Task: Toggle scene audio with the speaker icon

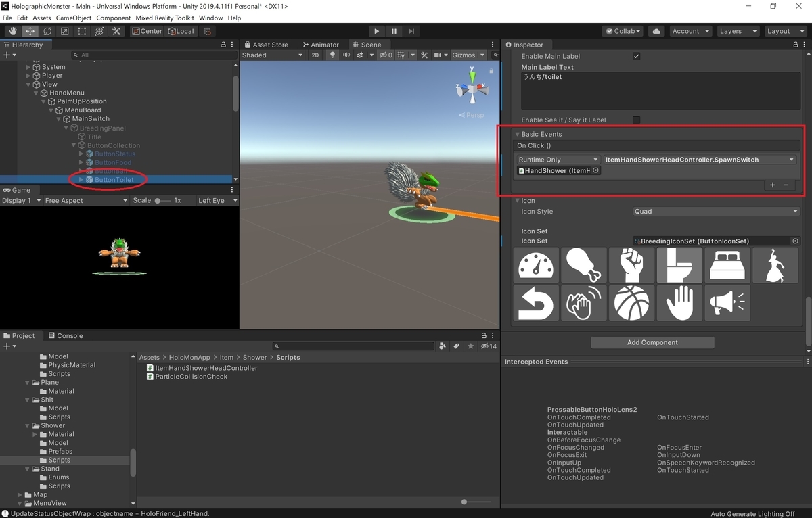Action: [x=345, y=55]
